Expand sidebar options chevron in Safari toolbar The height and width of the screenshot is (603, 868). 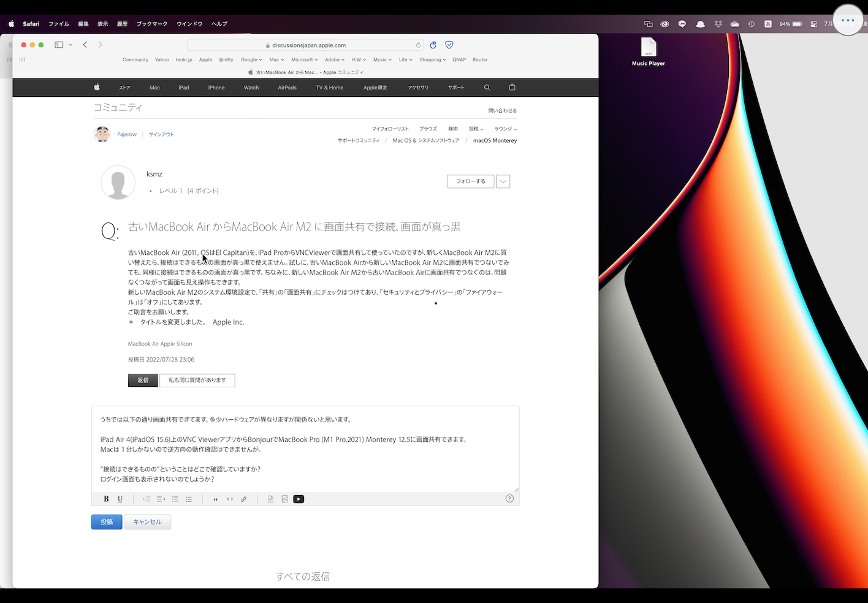(x=70, y=45)
